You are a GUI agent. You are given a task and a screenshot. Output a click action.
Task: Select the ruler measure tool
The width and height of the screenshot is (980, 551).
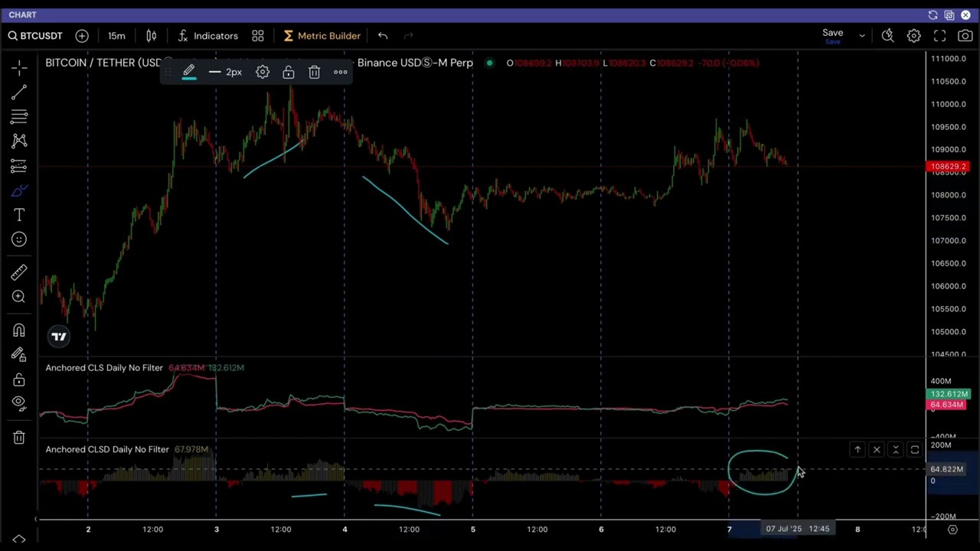click(x=19, y=272)
